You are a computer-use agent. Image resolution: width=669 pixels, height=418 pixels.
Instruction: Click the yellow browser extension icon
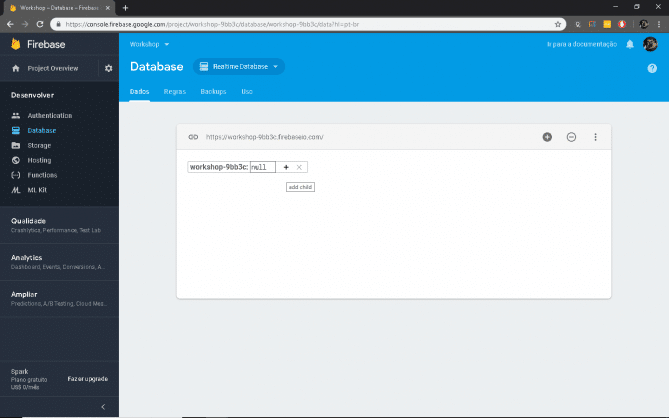coord(607,24)
